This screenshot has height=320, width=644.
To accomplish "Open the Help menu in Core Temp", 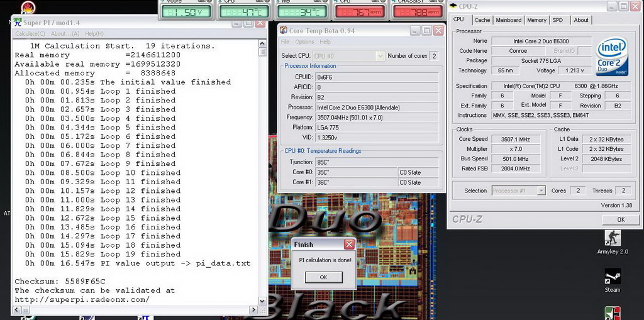I will point(325,42).
